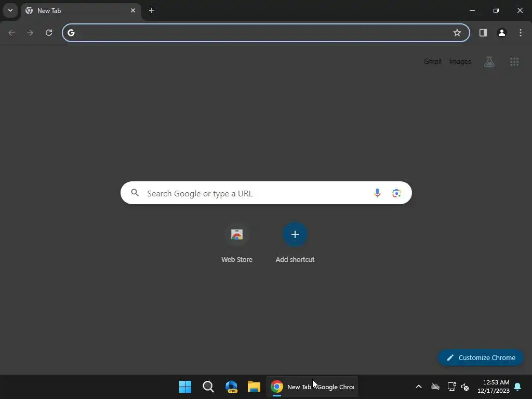Click the muted volume tray icon

coord(465,387)
